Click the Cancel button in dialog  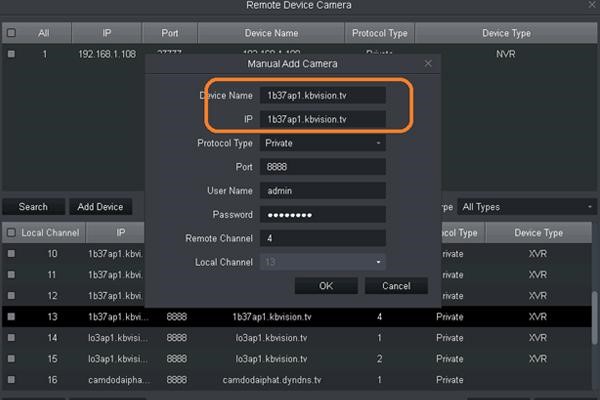[x=396, y=286]
